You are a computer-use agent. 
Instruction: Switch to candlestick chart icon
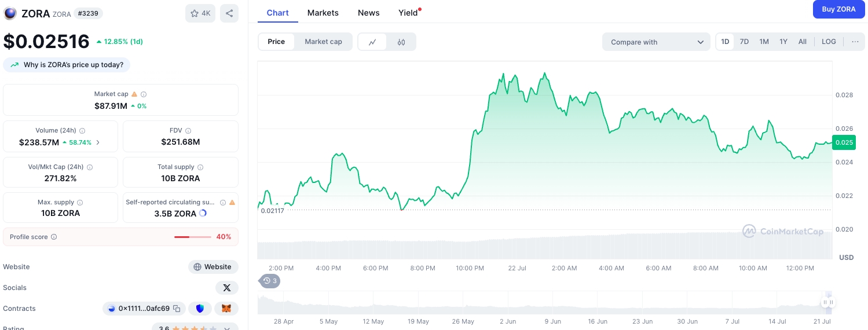point(401,42)
